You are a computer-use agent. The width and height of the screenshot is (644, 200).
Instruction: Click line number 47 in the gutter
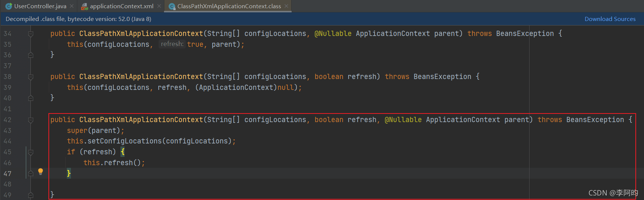click(x=8, y=174)
